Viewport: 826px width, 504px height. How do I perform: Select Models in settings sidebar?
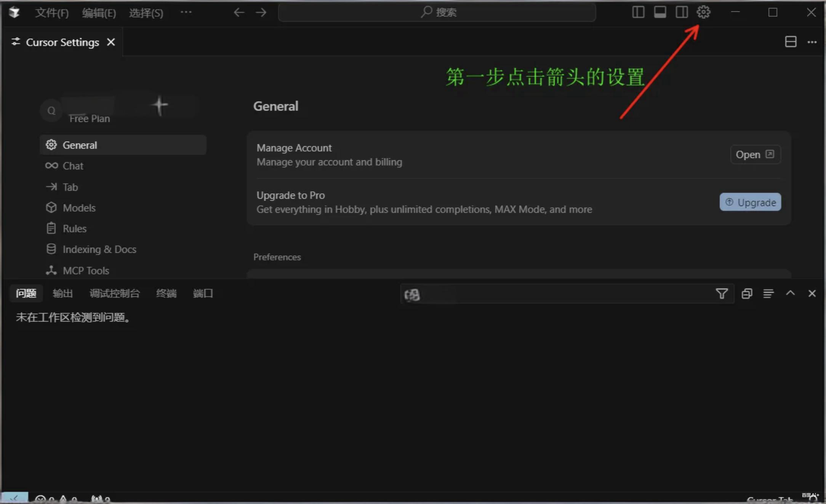79,208
